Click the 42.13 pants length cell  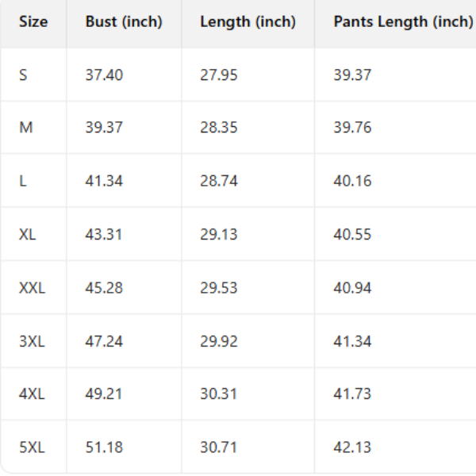352,447
